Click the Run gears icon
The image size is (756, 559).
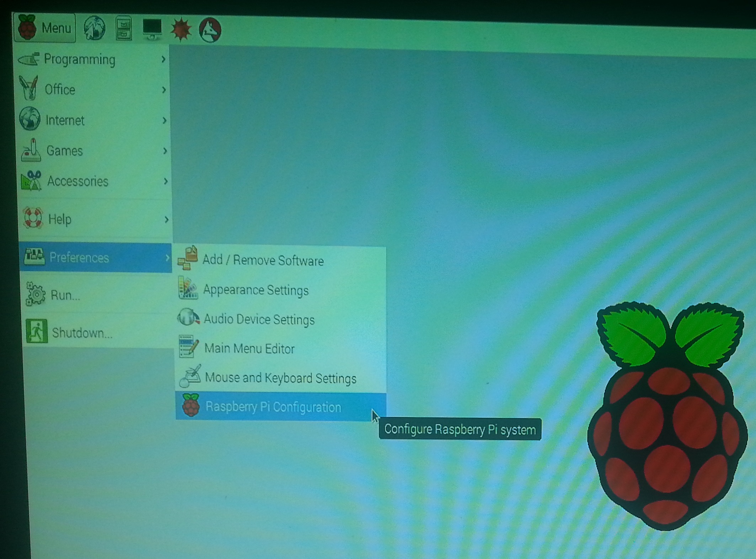coord(36,294)
